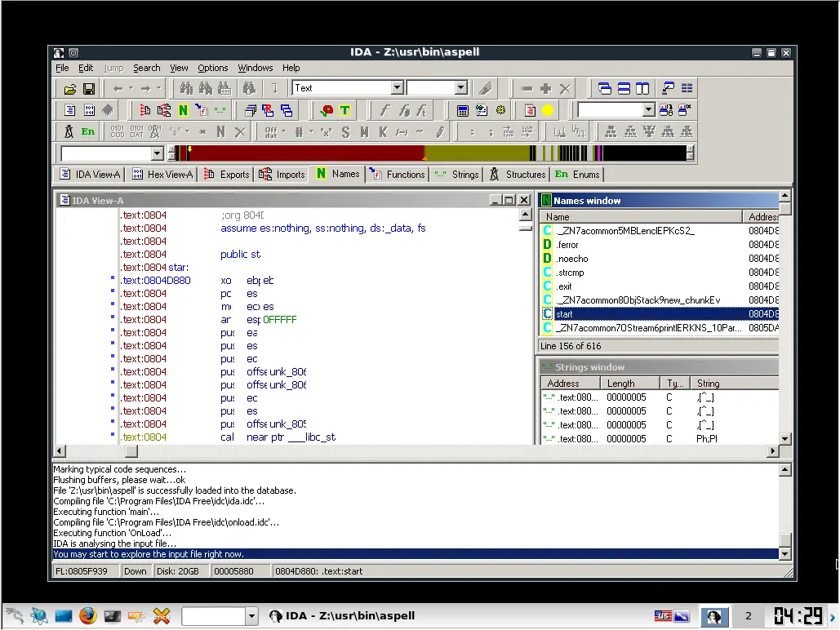The width and height of the screenshot is (840, 630).
Task: Click the red-lined document script icon
Action: (x=530, y=110)
